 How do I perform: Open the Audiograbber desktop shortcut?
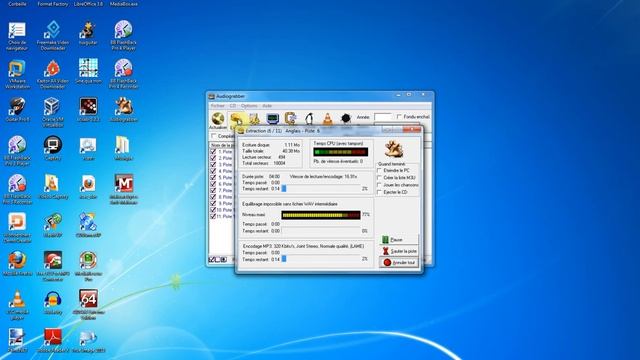coord(124,109)
